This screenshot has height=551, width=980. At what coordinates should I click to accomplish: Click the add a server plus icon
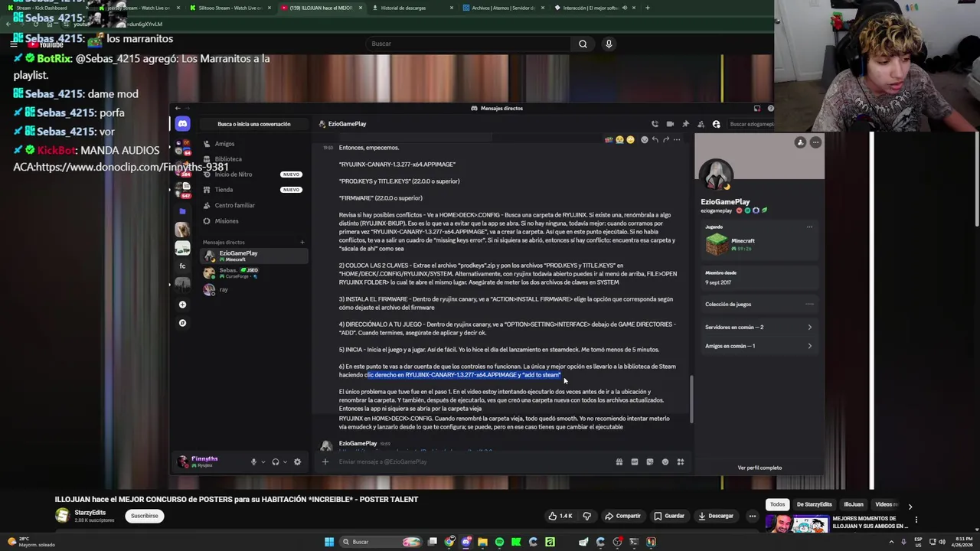pyautogui.click(x=182, y=305)
